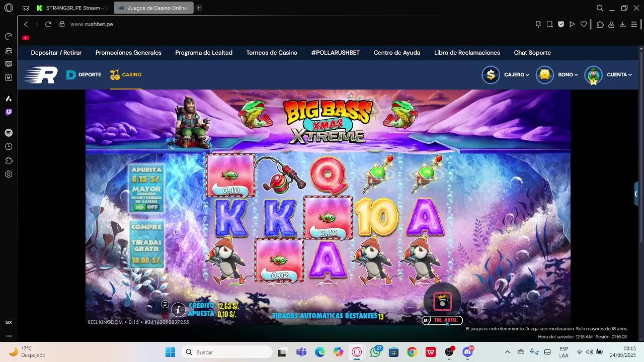Open the send flow arrow icon
The height and width of the screenshot is (362, 644).
(572, 24)
